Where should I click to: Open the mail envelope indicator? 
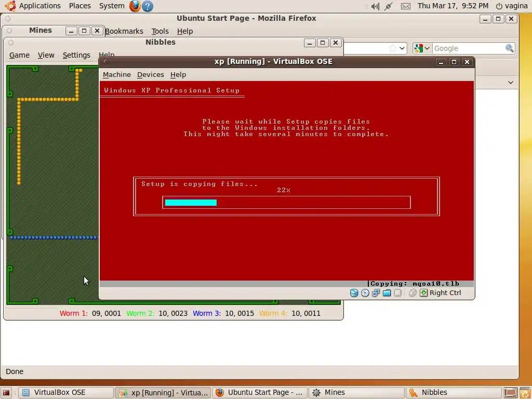point(406,6)
